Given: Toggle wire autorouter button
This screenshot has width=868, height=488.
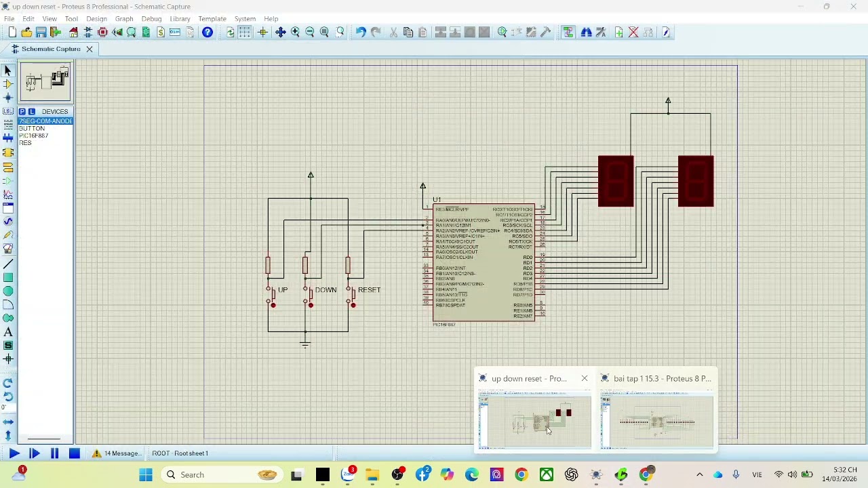Looking at the screenshot, I should 568,33.
